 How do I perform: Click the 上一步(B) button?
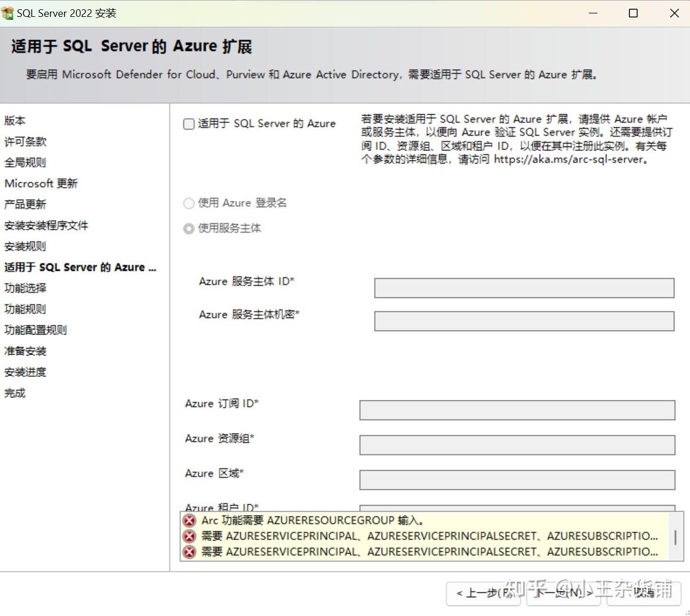483,594
